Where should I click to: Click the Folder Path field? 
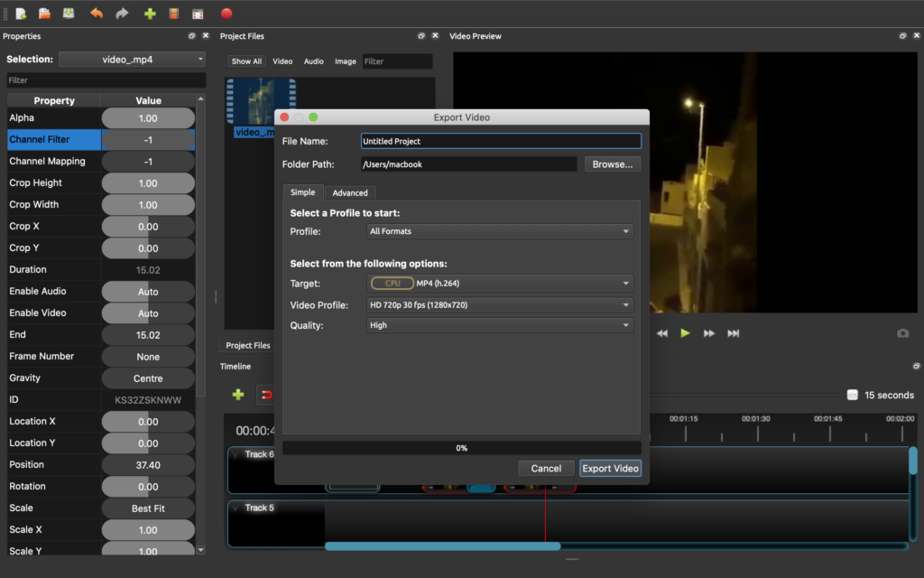(x=468, y=164)
